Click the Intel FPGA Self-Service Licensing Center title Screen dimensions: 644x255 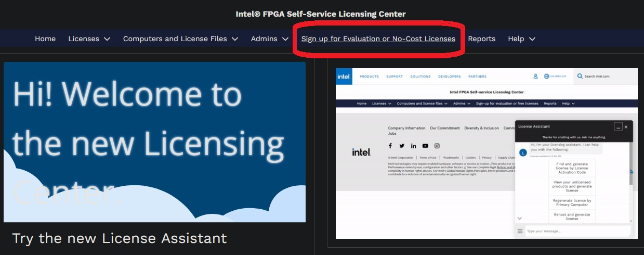click(321, 14)
